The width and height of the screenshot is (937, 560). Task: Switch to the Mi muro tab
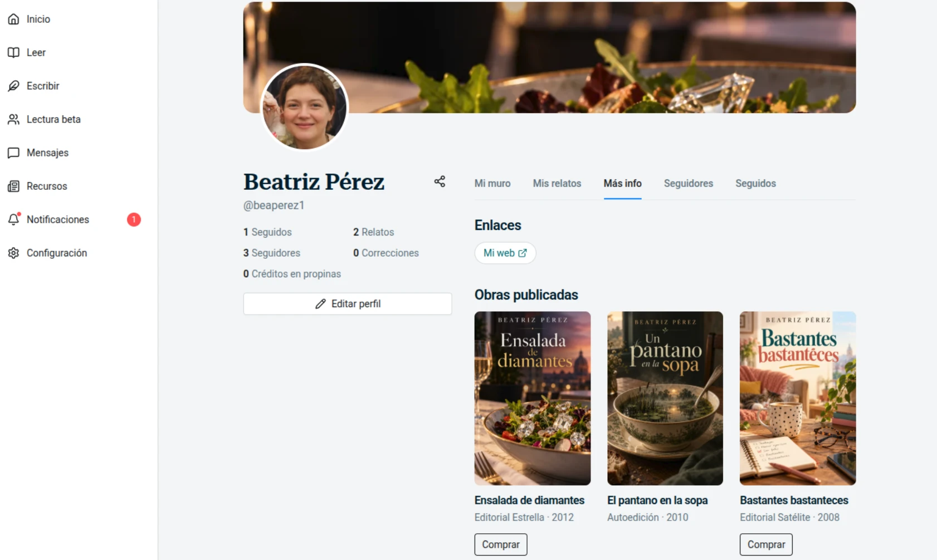click(x=492, y=183)
